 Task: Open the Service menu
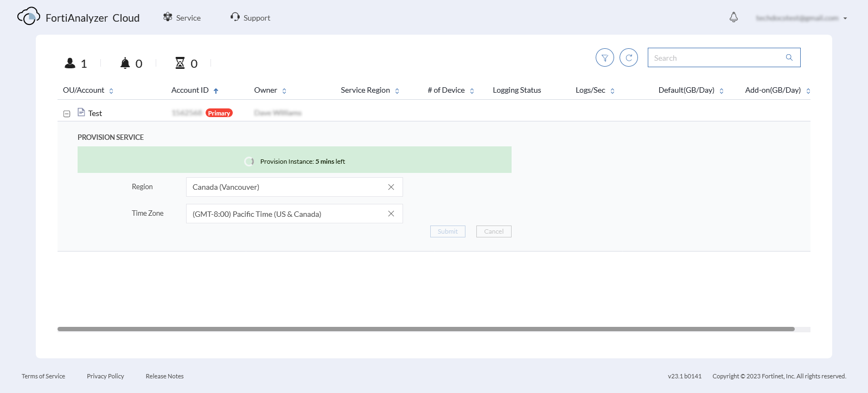tap(182, 18)
